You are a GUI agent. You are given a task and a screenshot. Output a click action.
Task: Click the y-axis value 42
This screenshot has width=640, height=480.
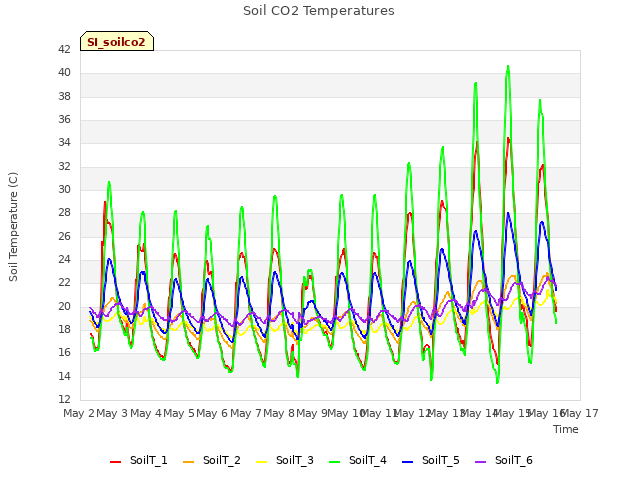coord(64,49)
